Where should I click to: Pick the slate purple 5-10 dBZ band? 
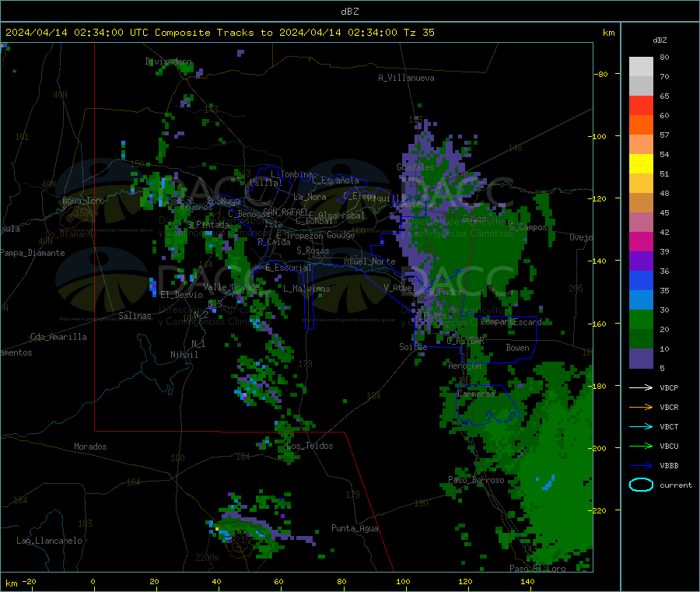click(x=641, y=359)
